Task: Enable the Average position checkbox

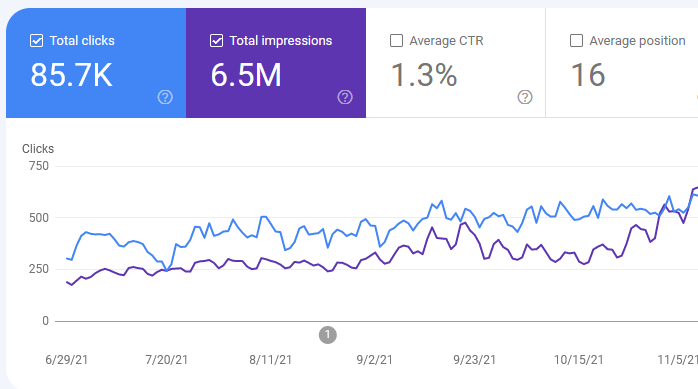Action: [576, 41]
